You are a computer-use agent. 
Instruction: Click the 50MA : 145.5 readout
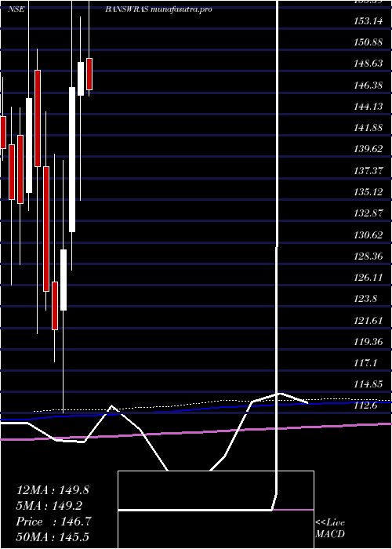click(53, 536)
